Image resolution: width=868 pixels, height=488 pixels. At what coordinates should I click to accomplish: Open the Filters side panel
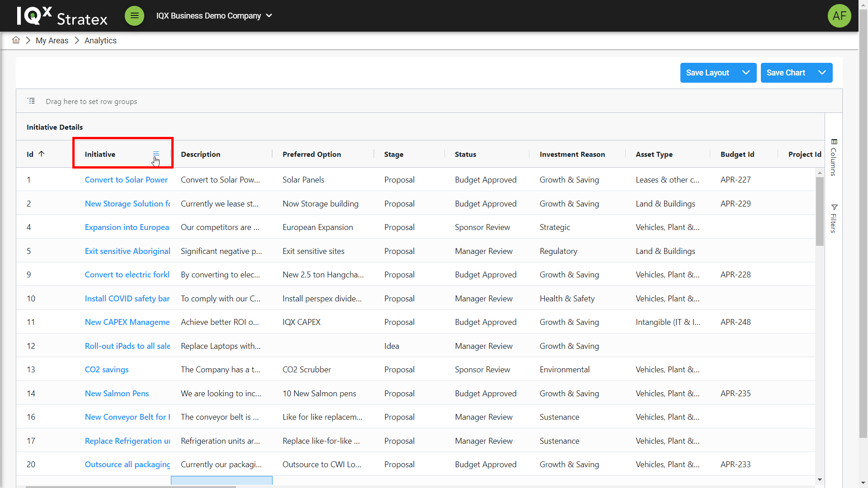tap(834, 219)
